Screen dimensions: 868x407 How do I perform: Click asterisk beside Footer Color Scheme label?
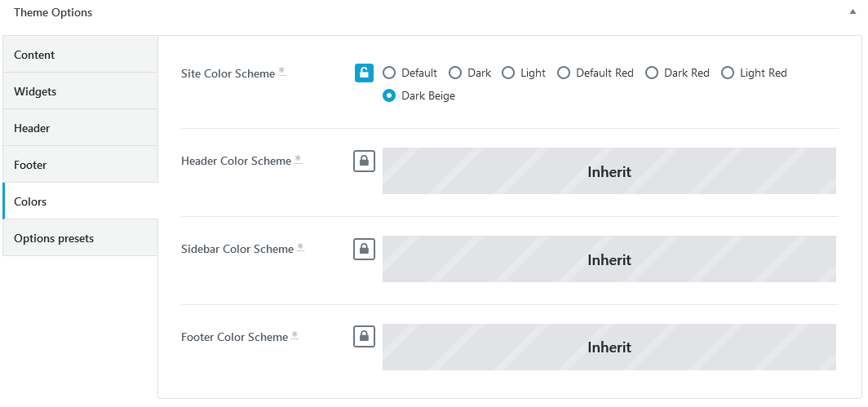(x=294, y=334)
